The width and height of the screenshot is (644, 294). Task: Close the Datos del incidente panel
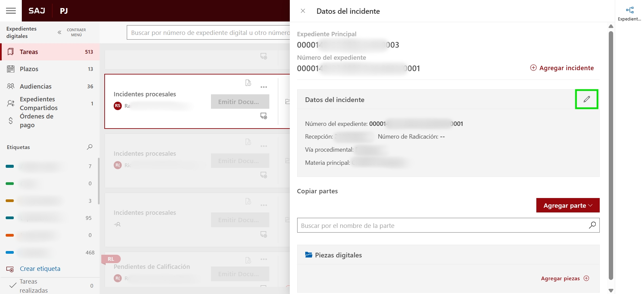(303, 11)
